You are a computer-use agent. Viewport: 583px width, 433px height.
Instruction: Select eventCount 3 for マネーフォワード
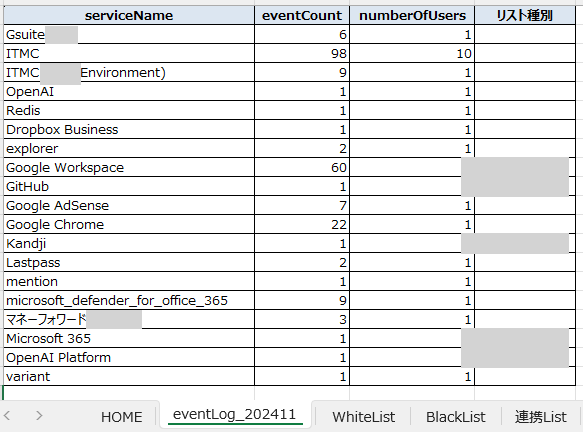click(x=302, y=319)
